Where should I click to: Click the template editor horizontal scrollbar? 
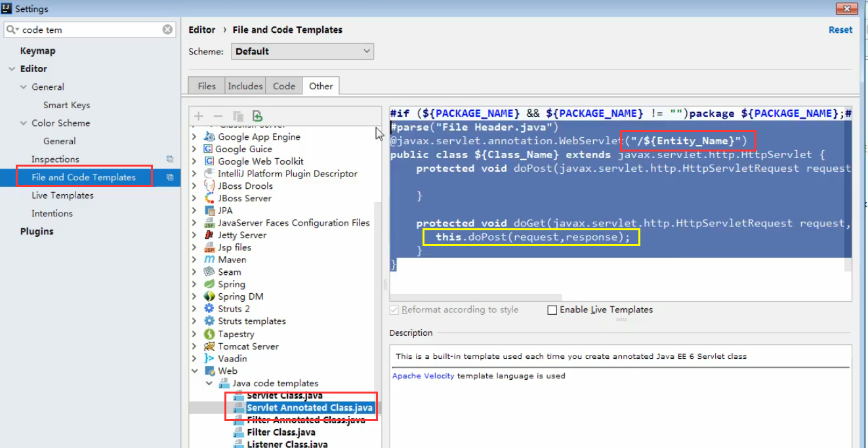(x=476, y=297)
